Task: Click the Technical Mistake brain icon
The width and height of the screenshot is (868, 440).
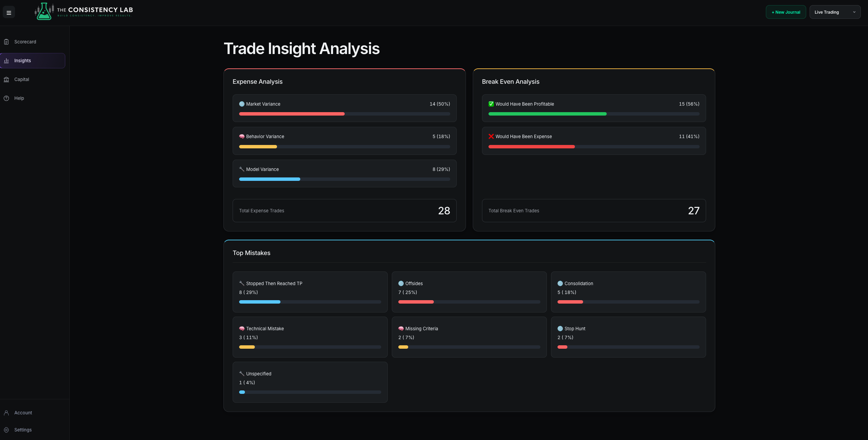Action: [x=242, y=329]
